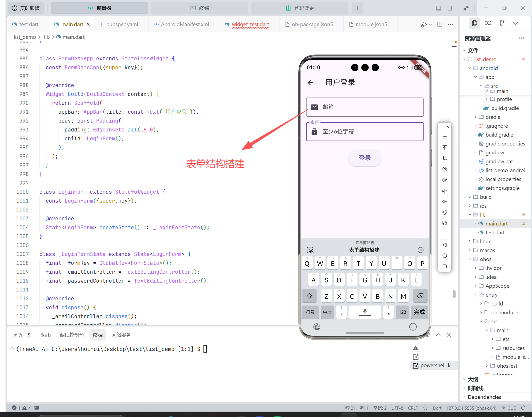Open the search view in sidebar
Image resolution: width=532 pixels, height=417 pixels.
pos(488,23)
